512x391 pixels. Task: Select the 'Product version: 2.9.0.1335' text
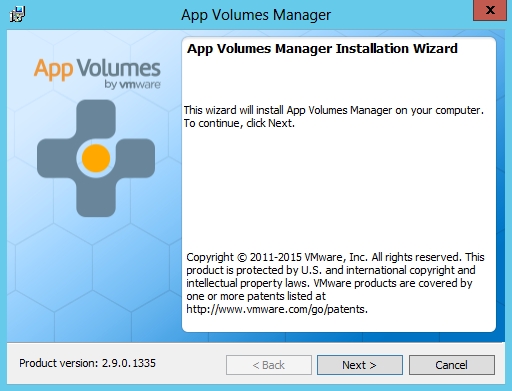pos(87,363)
